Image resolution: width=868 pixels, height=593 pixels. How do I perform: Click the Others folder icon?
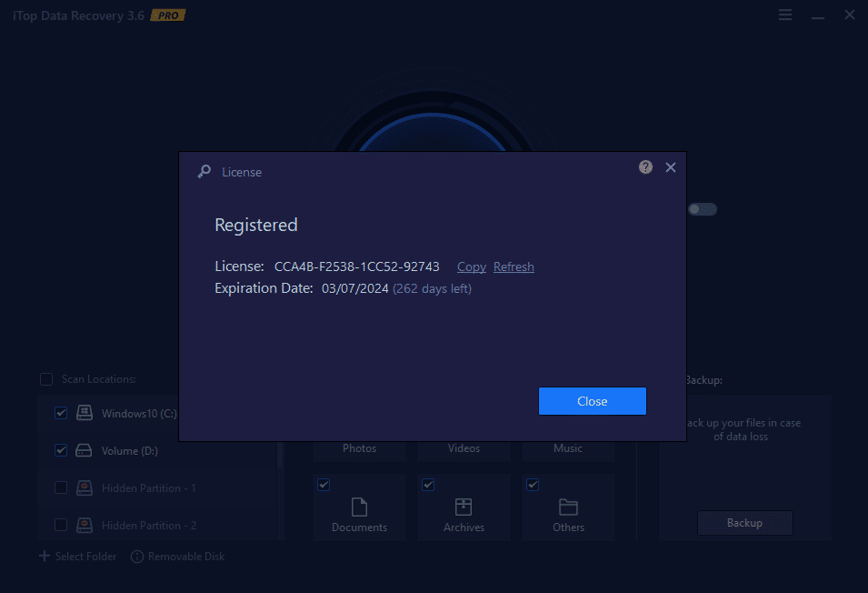(x=569, y=508)
